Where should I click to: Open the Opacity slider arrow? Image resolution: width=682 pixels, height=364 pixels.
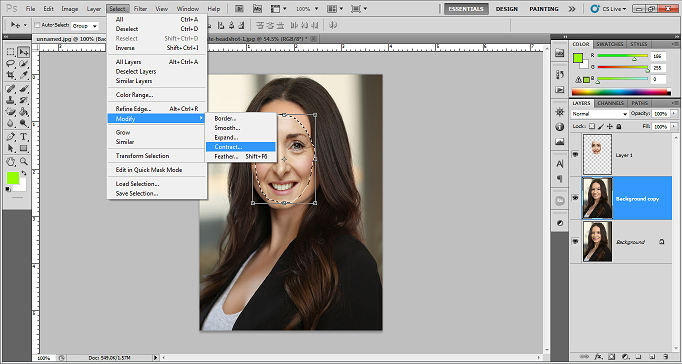[x=675, y=114]
